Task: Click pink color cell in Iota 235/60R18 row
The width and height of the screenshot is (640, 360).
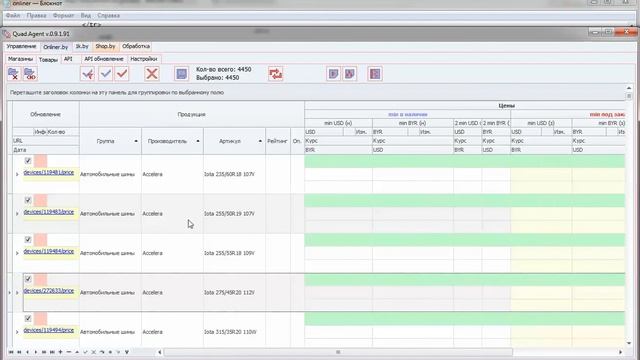Action: click(40, 161)
